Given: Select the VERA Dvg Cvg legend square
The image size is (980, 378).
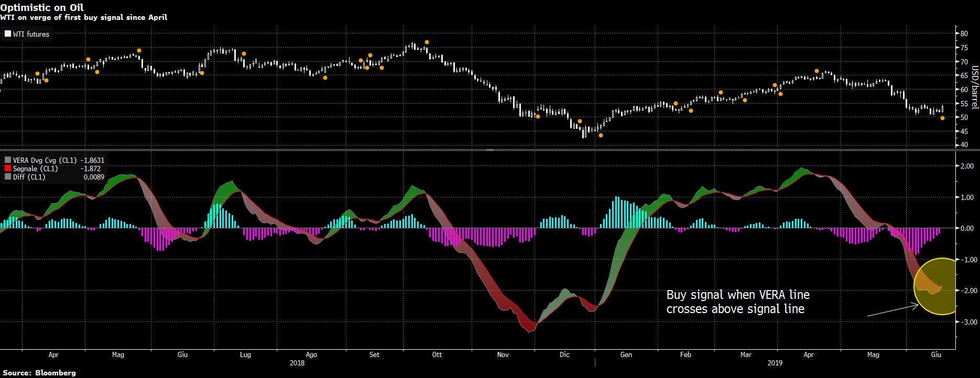Looking at the screenshot, I should click(x=8, y=161).
